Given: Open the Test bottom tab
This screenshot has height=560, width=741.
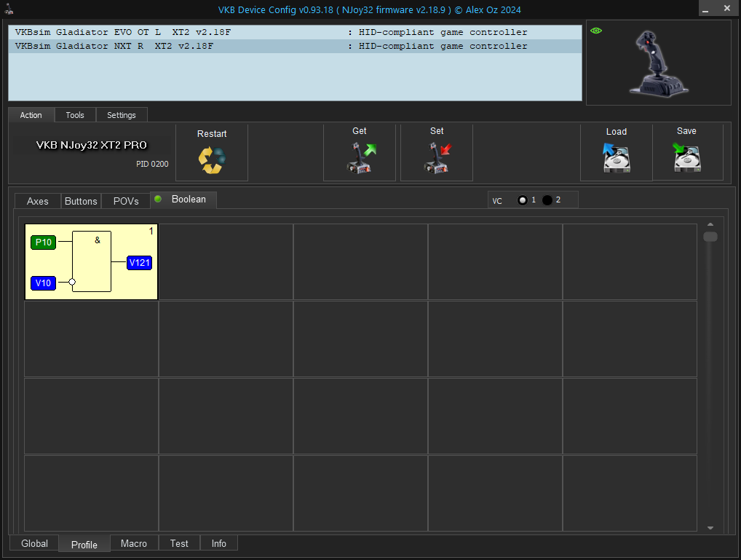Looking at the screenshot, I should click(179, 543).
